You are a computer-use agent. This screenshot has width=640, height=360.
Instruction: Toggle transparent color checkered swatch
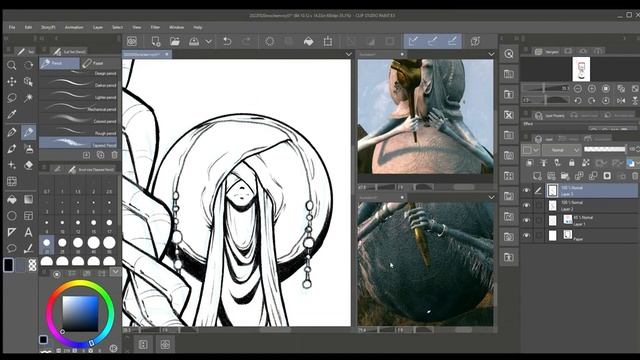32,265
